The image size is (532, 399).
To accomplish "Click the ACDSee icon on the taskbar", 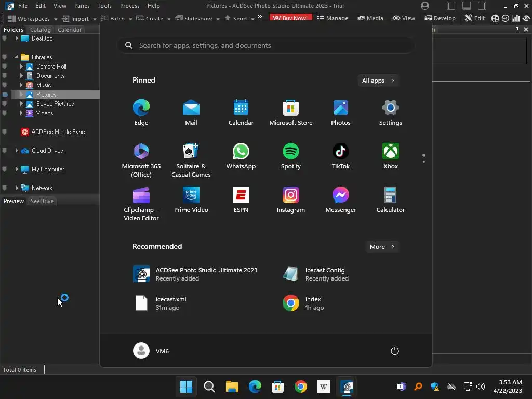I will (347, 387).
